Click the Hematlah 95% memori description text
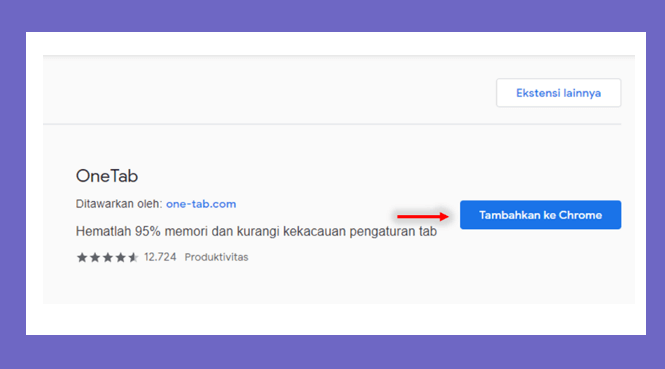Viewport: 665px width, 369px height. [x=256, y=231]
